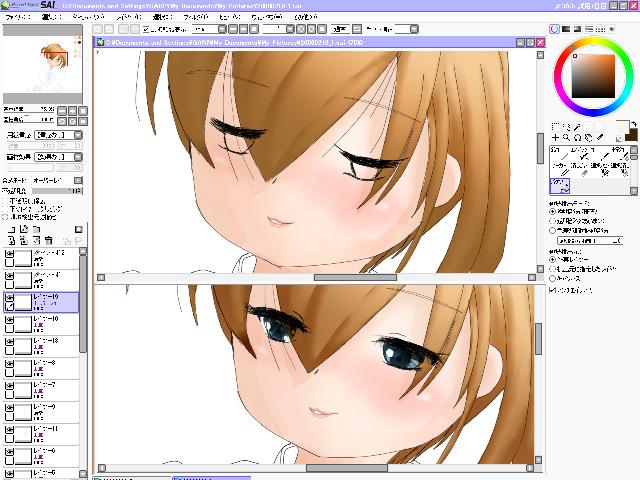Open the レイヤー menu
This screenshot has height=480, width=640.
coord(129,17)
